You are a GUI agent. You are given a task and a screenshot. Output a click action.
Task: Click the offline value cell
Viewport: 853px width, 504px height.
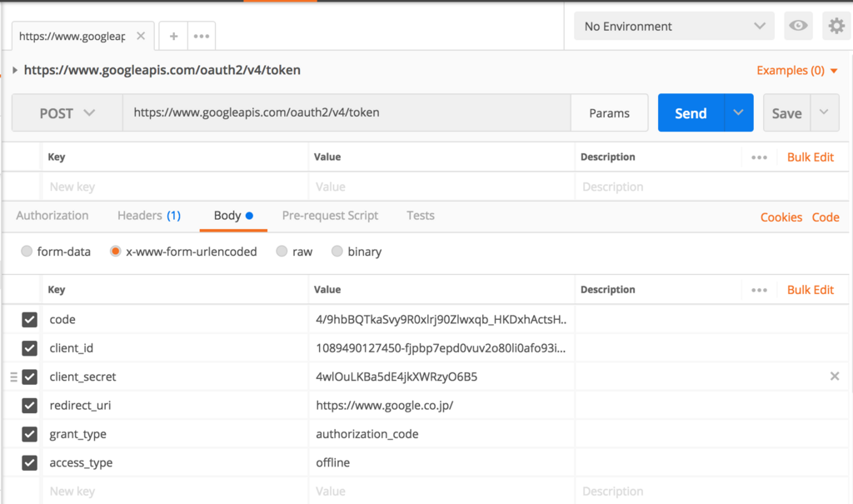pyautogui.click(x=441, y=462)
